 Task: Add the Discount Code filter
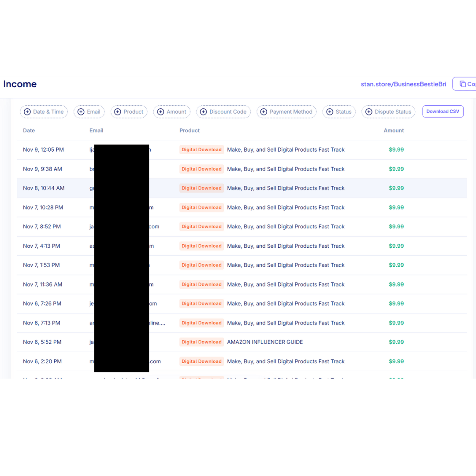click(223, 112)
